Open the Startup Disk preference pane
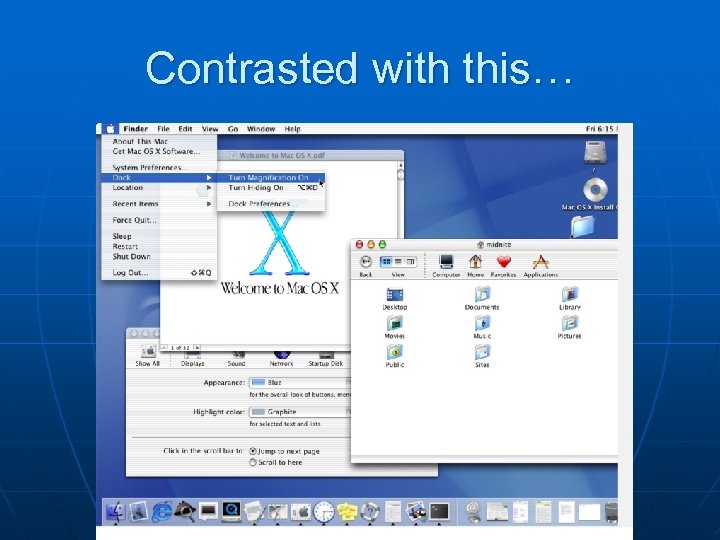720x540 pixels. coord(326,358)
